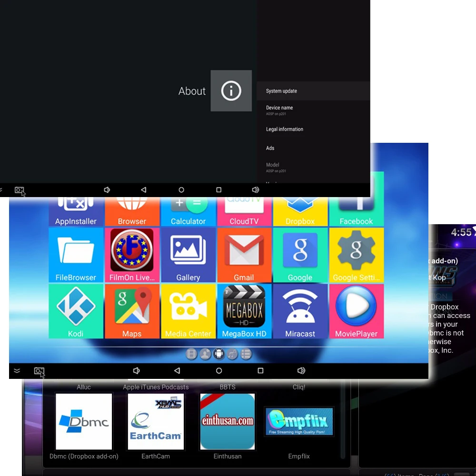Select Device name entry

(313, 110)
